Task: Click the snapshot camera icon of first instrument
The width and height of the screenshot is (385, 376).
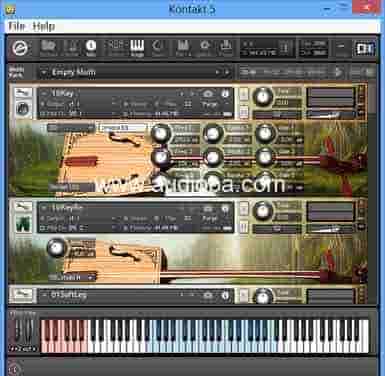Action: tap(208, 94)
